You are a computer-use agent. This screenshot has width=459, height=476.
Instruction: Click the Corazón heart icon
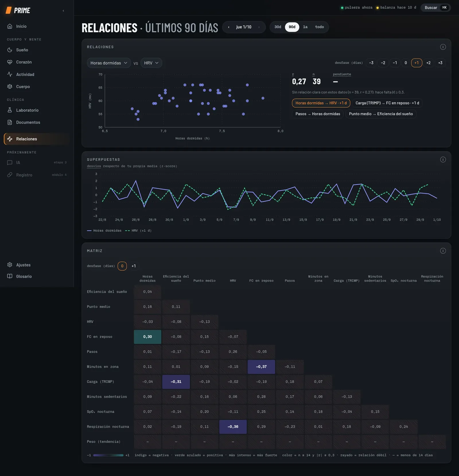10,62
